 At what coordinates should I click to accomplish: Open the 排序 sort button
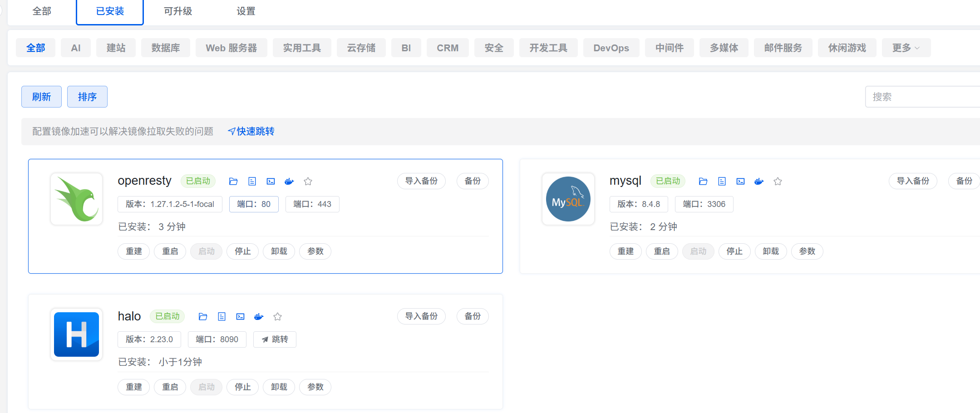click(87, 97)
